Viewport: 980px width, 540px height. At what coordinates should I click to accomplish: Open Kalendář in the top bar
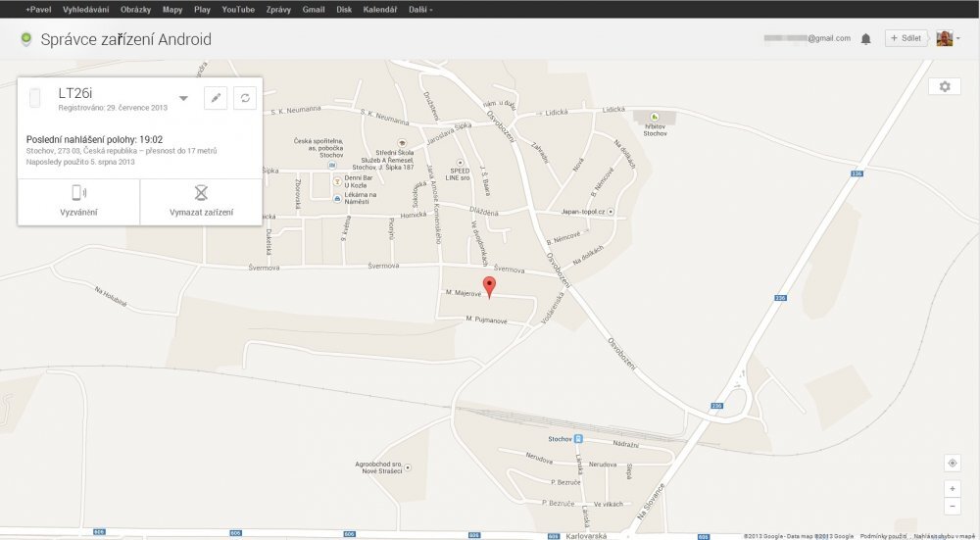[x=380, y=10]
